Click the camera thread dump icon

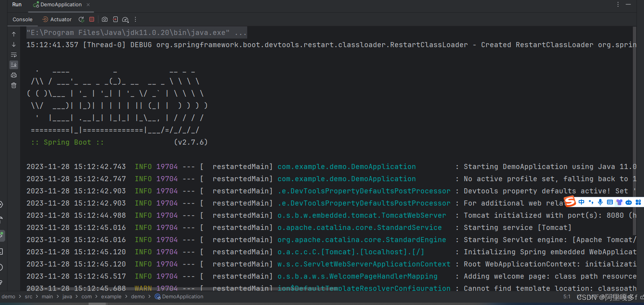(105, 19)
